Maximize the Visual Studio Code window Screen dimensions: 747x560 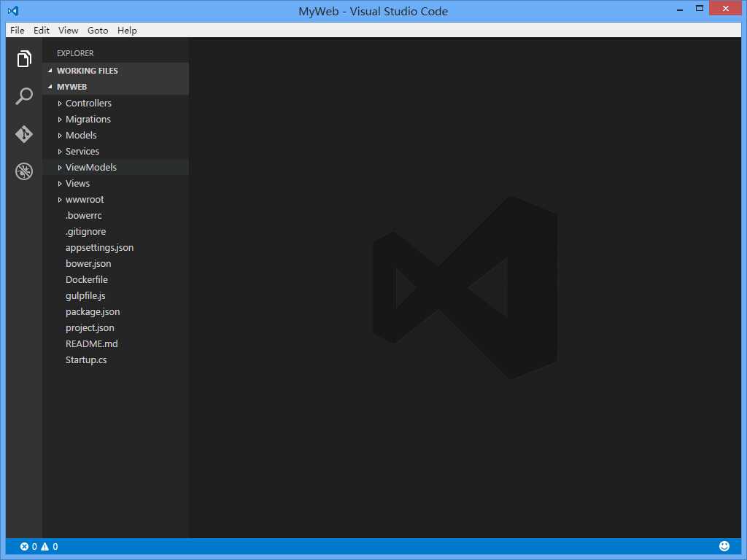point(700,8)
